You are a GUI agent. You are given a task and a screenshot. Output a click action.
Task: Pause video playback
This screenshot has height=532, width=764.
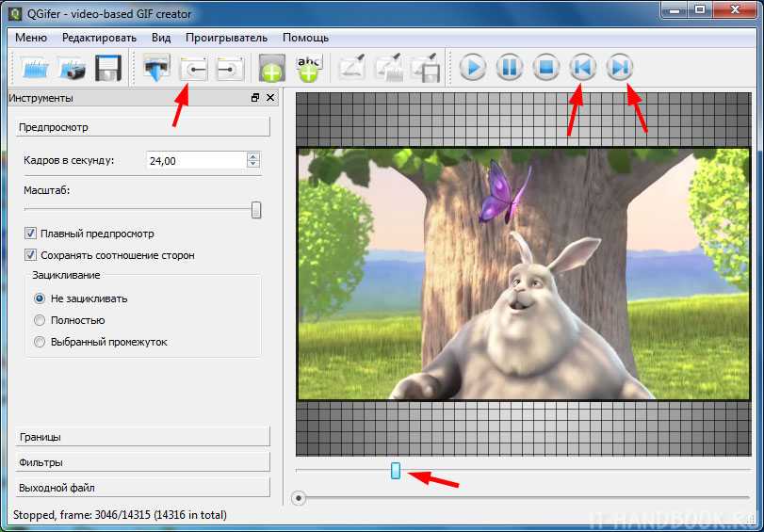click(x=510, y=67)
